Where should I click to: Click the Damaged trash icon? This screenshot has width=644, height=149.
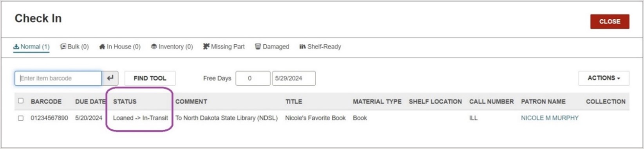(258, 47)
